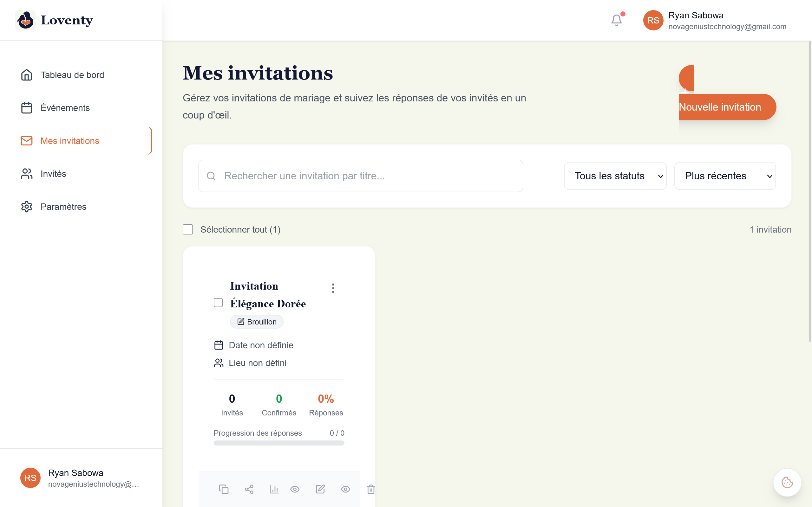Check the 'Sélectionner tout (1)' checkbox
This screenshot has height=507, width=812.
(x=188, y=229)
